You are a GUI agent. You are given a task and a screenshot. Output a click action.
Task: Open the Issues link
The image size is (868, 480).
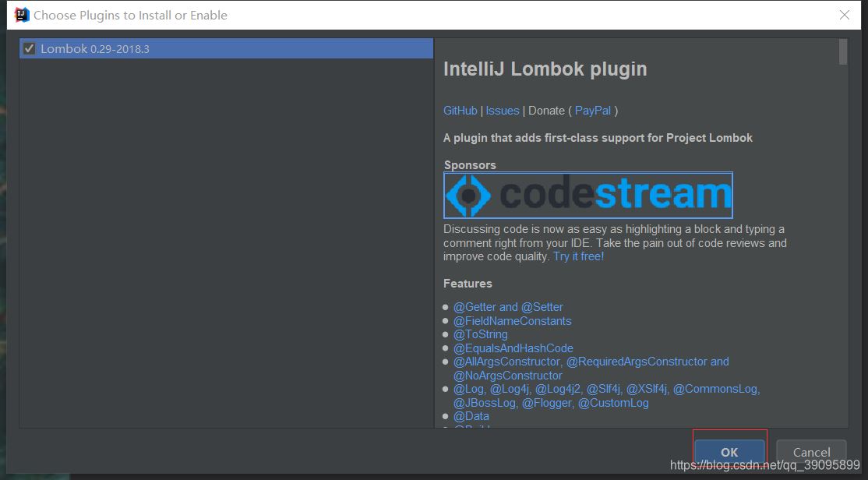[x=502, y=111]
